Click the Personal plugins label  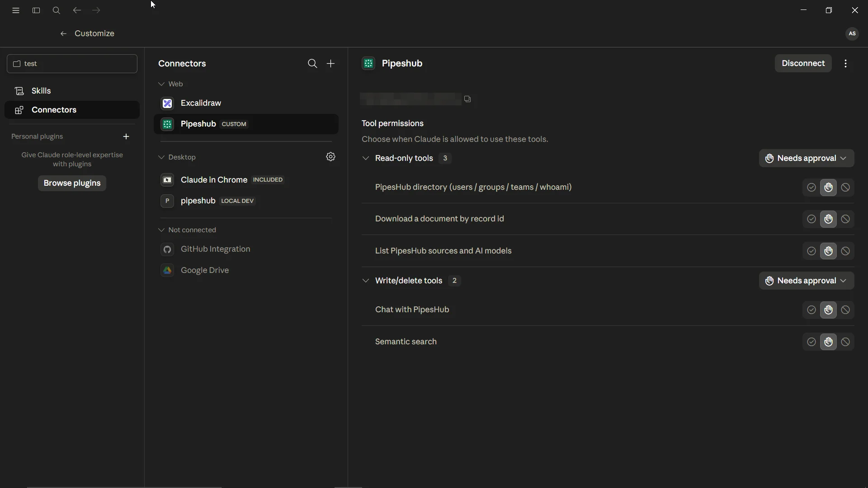37,136
